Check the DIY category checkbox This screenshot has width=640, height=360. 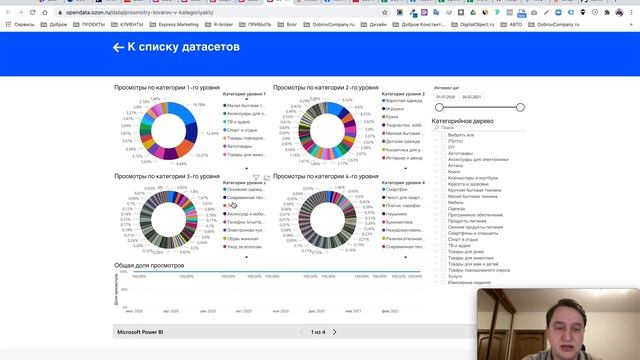[443, 147]
